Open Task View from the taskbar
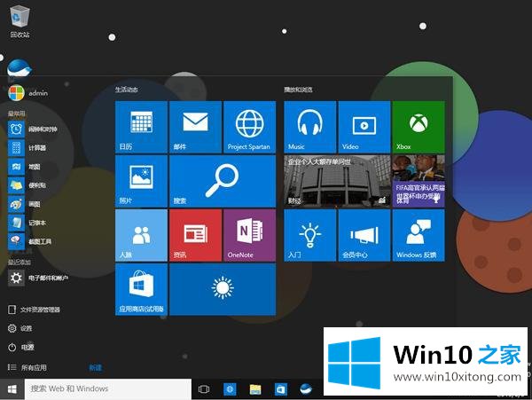The image size is (532, 400). 204,389
